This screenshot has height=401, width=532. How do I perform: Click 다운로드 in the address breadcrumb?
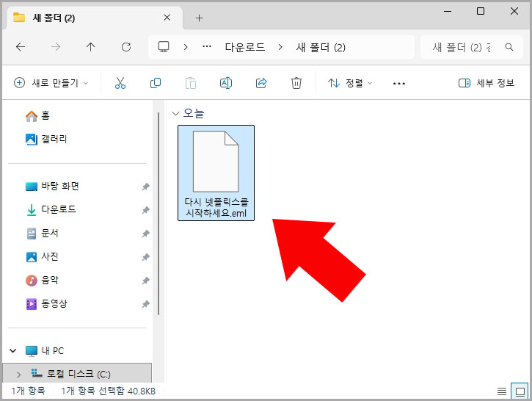pos(247,47)
